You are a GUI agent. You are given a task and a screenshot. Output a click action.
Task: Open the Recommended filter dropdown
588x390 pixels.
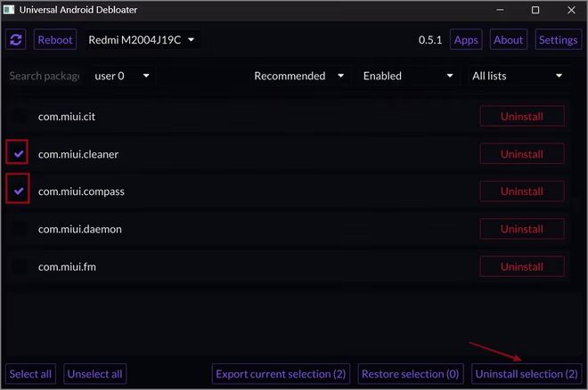pyautogui.click(x=298, y=76)
